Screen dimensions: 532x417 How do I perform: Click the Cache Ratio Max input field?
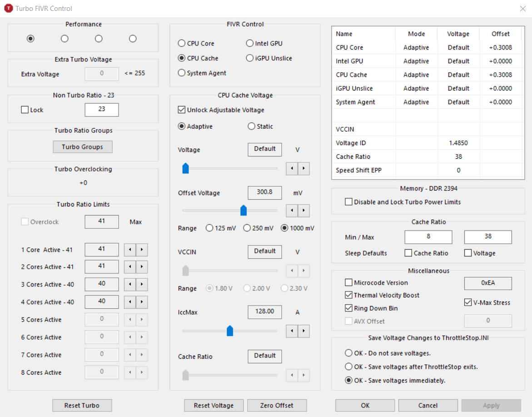488,236
